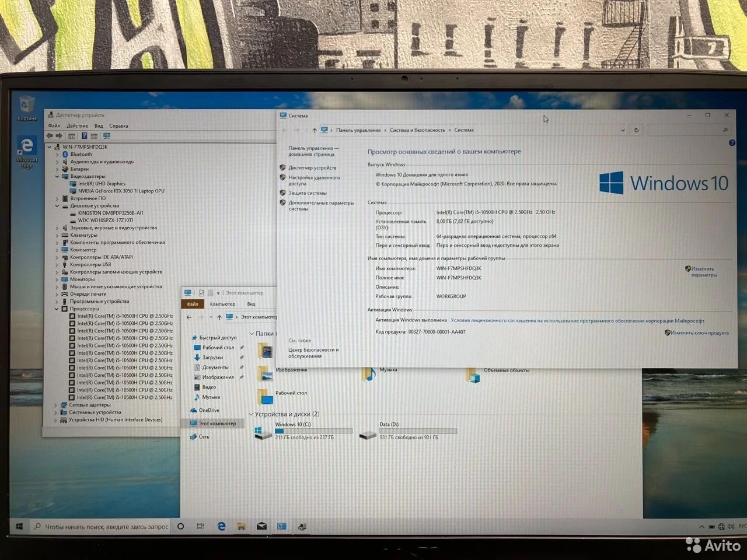Screen dimensions: 747x560
Task: Click the Up arrow in System window address bar
Action: click(x=314, y=130)
